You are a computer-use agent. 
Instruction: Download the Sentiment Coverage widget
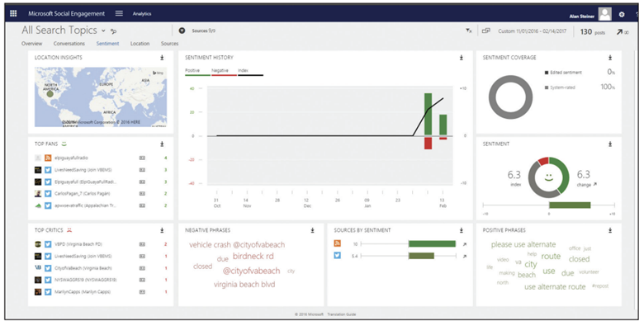pyautogui.click(x=610, y=58)
